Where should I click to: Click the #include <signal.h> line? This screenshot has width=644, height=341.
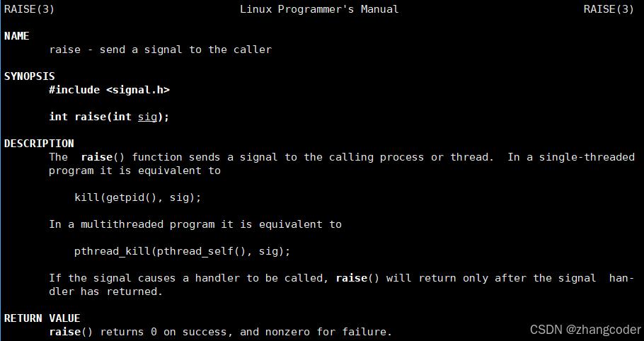click(x=109, y=90)
